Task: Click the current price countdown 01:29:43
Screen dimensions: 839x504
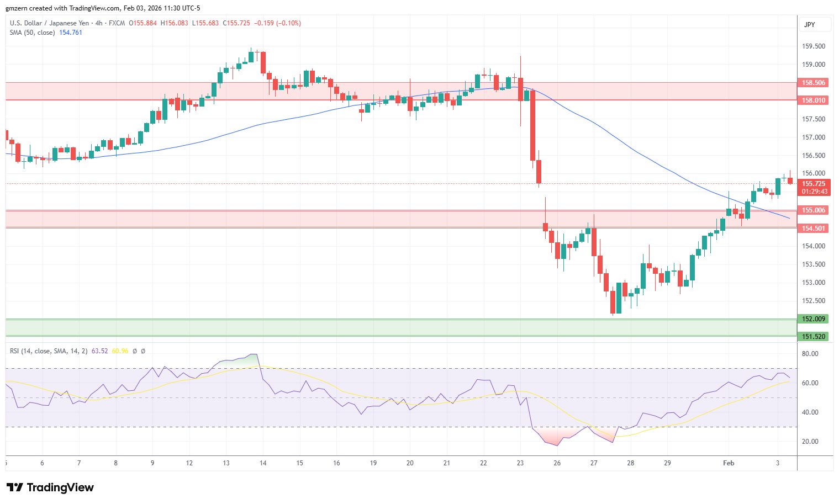Action: 815,192
